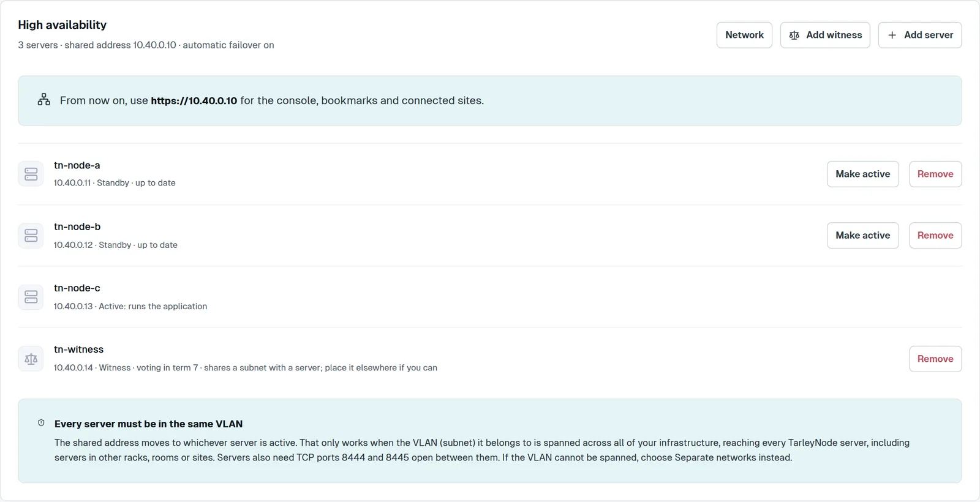The height and width of the screenshot is (502, 980).
Task: Click the server icon beside tn-node-b
Action: pyautogui.click(x=31, y=235)
